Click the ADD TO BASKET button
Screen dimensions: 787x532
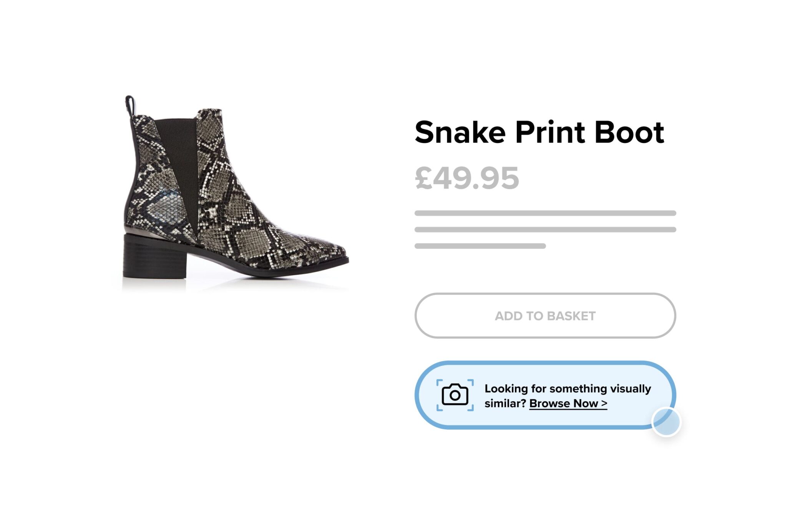coord(546,316)
